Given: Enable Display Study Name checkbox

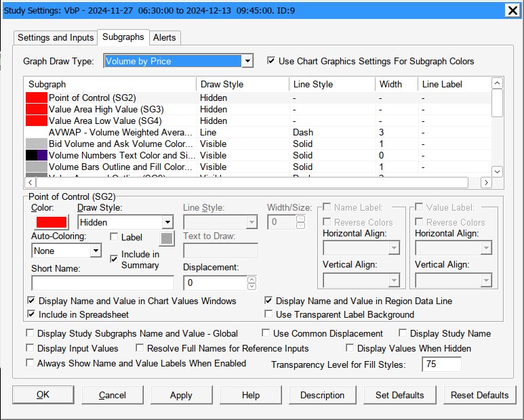Looking at the screenshot, I should click(403, 333).
